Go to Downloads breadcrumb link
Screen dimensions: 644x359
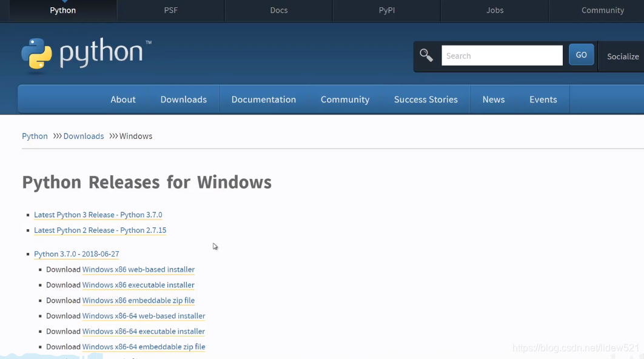pyautogui.click(x=83, y=136)
